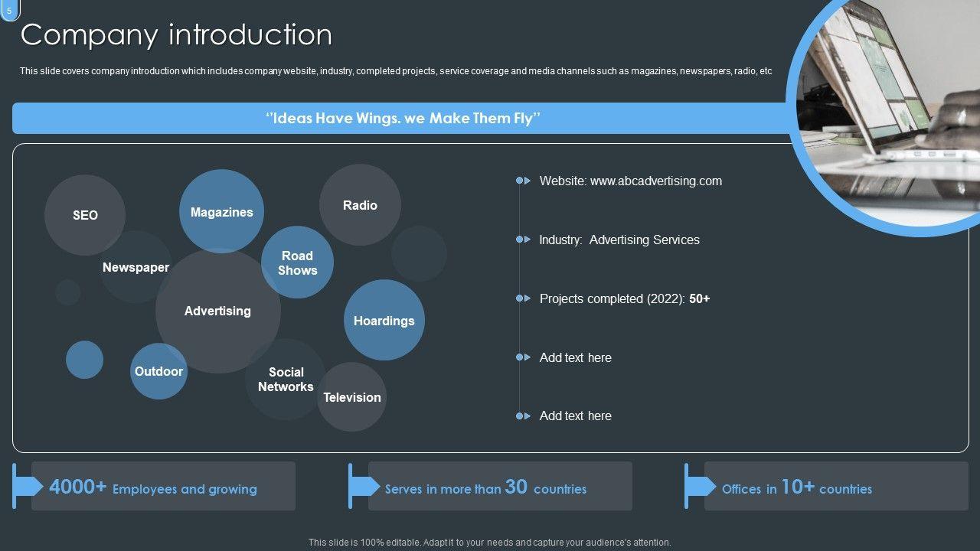Click the Social Networks bubble
The width and height of the screenshot is (980, 551).
coord(286,380)
